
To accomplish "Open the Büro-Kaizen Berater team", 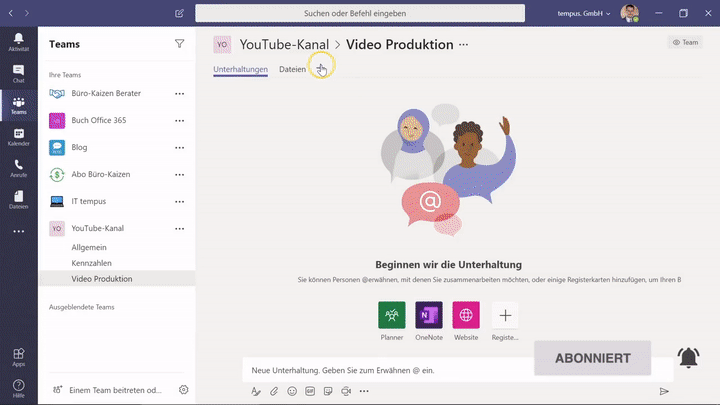I will (x=106, y=93).
